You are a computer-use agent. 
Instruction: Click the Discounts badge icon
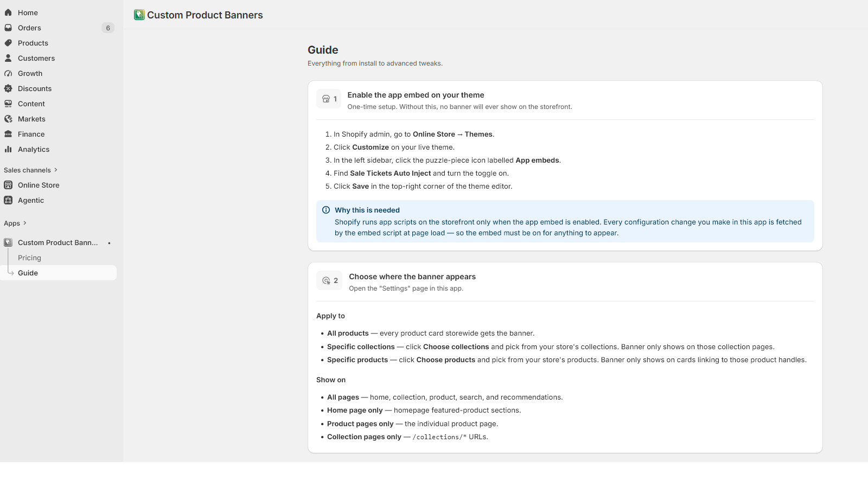click(8, 88)
